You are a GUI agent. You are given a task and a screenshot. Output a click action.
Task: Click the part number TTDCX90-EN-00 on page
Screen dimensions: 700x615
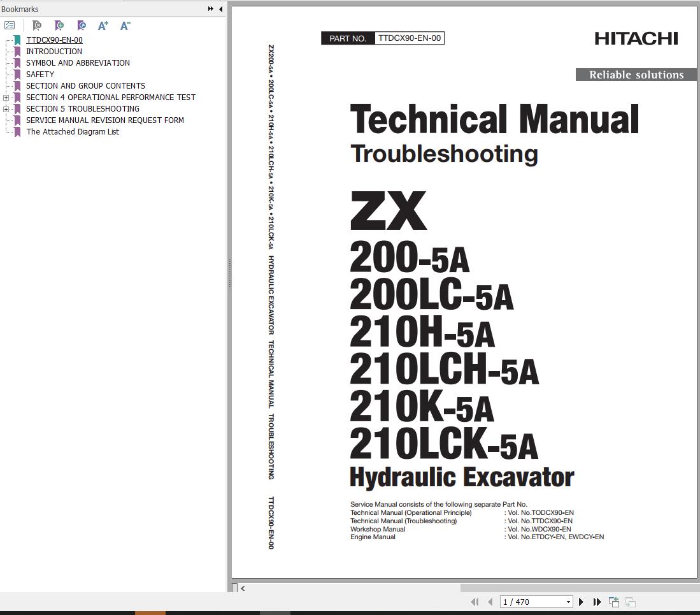click(x=410, y=38)
